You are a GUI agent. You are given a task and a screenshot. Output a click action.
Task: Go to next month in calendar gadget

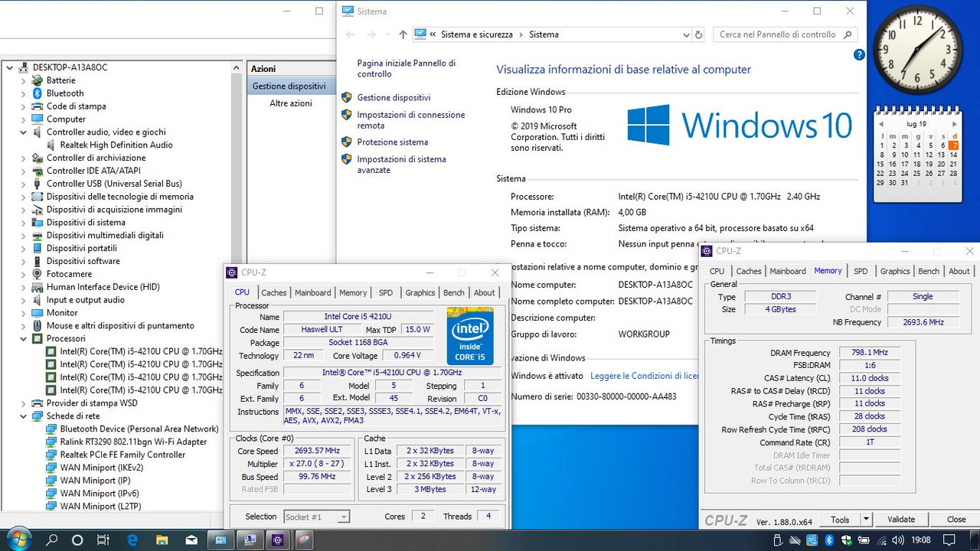[954, 124]
